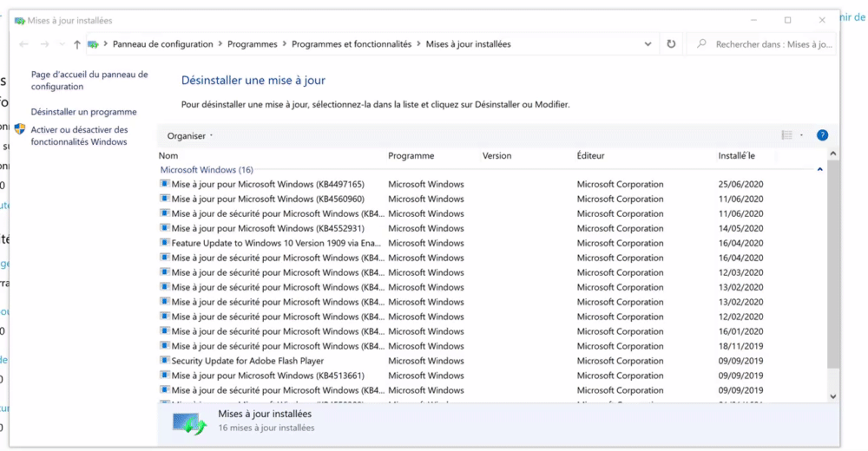The width and height of the screenshot is (868, 451).
Task: Click the scrollbar up arrow
Action: click(833, 154)
